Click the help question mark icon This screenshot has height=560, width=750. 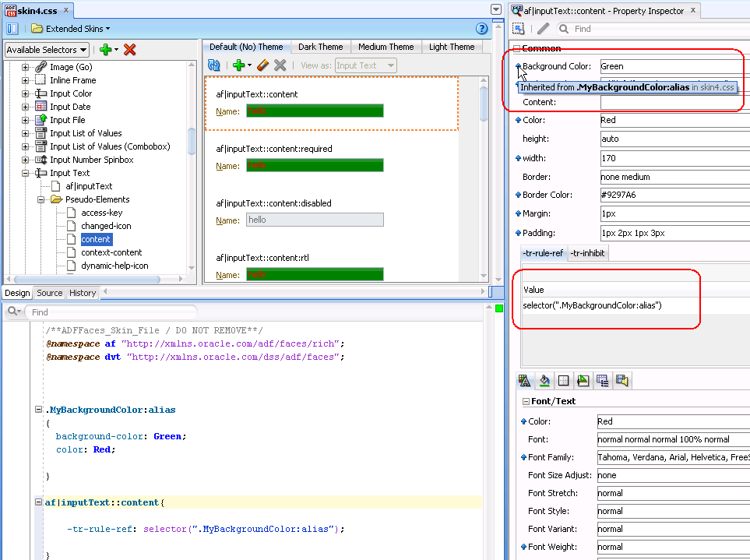(481, 29)
